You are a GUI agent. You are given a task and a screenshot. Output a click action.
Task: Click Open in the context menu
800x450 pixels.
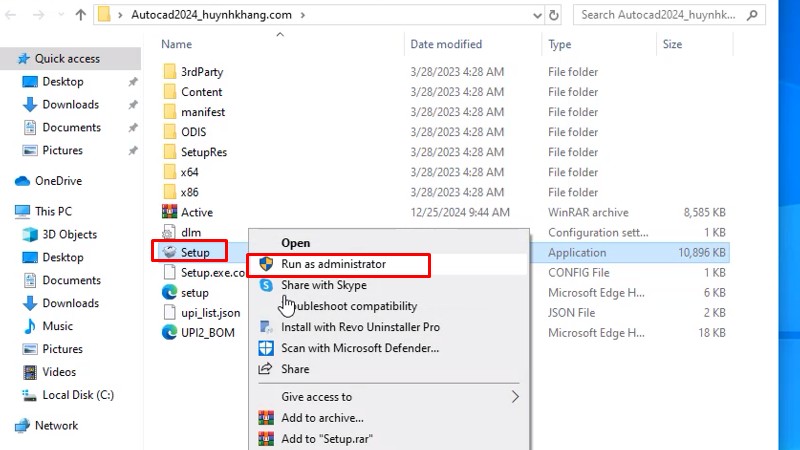pyautogui.click(x=295, y=243)
